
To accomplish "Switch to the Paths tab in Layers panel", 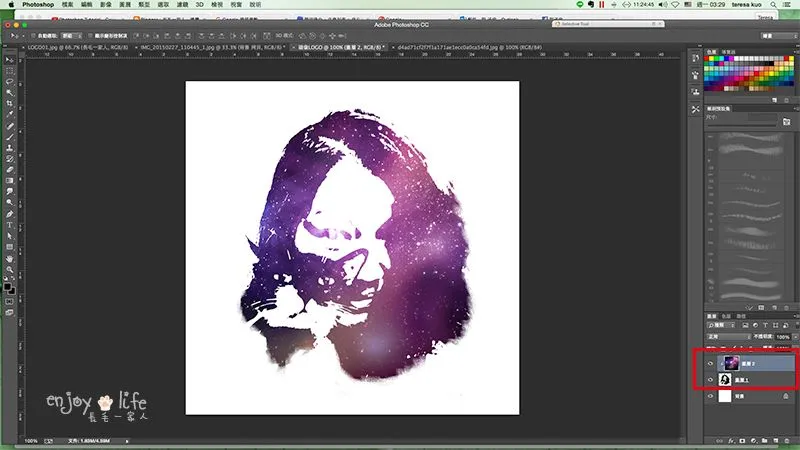I will tap(741, 316).
